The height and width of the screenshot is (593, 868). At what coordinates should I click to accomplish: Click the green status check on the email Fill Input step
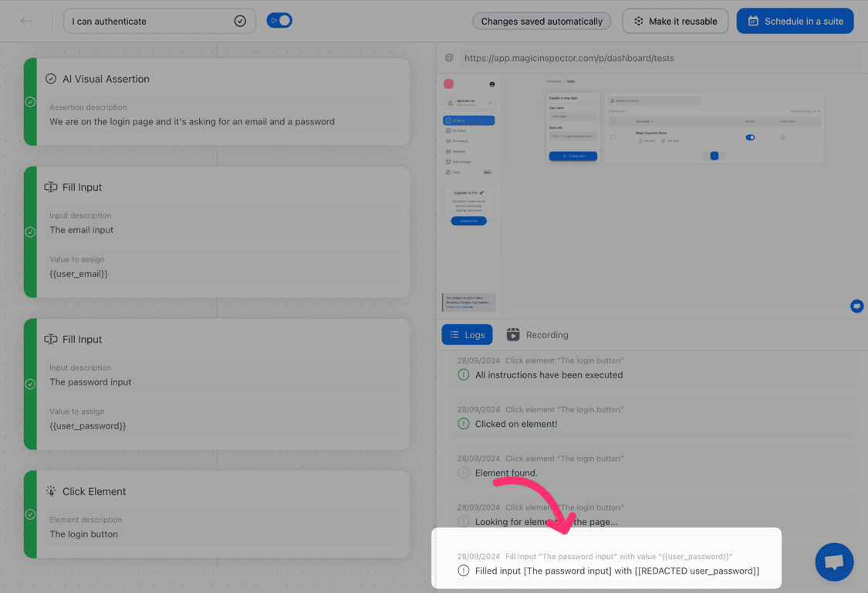point(30,232)
